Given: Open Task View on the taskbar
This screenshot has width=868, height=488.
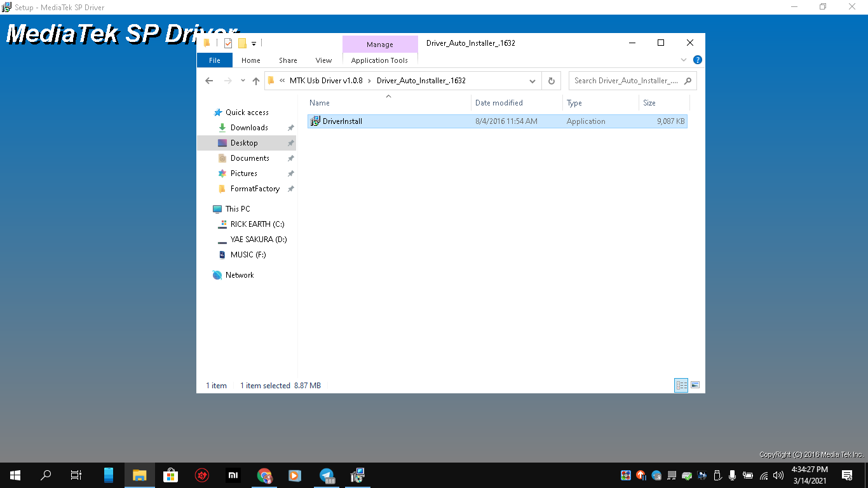Looking at the screenshot, I should tap(76, 475).
